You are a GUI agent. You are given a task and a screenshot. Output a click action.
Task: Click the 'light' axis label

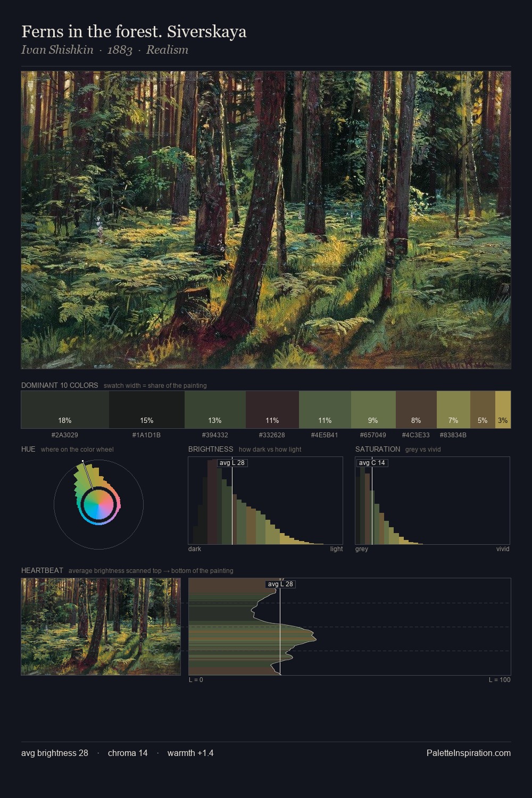click(x=337, y=549)
